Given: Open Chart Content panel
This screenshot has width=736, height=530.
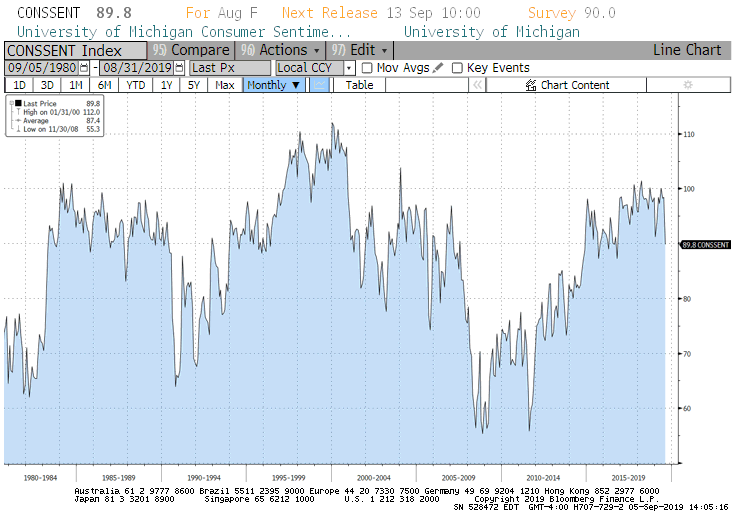Looking at the screenshot, I should [x=566, y=85].
